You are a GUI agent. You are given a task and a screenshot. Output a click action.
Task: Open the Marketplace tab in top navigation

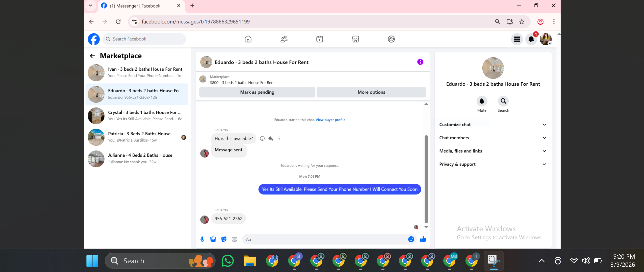click(355, 39)
